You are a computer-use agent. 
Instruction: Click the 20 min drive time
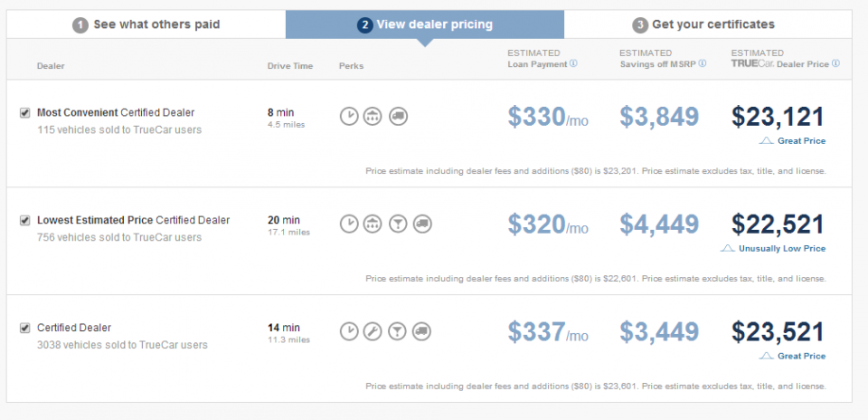coord(283,220)
